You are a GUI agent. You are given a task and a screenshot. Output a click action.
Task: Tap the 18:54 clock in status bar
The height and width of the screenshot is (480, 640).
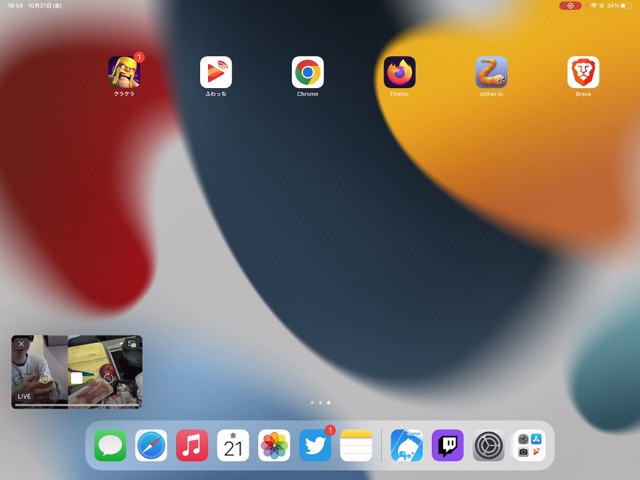(x=15, y=6)
